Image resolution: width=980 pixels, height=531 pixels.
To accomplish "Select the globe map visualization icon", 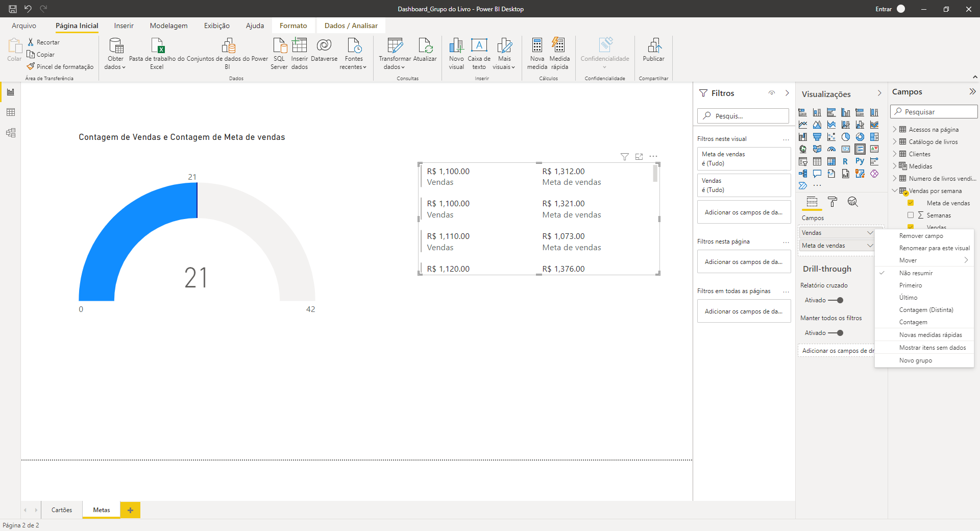I will [x=803, y=149].
